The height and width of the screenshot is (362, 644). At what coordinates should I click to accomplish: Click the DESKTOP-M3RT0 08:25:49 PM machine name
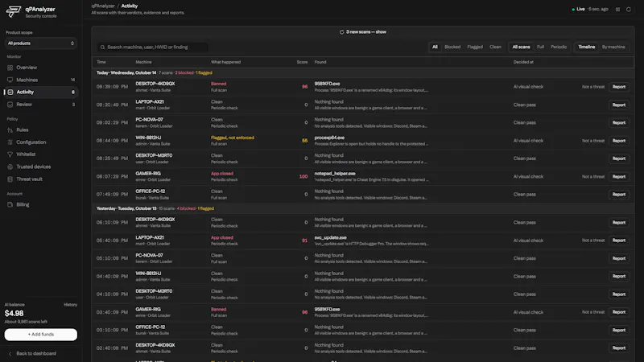tap(154, 155)
